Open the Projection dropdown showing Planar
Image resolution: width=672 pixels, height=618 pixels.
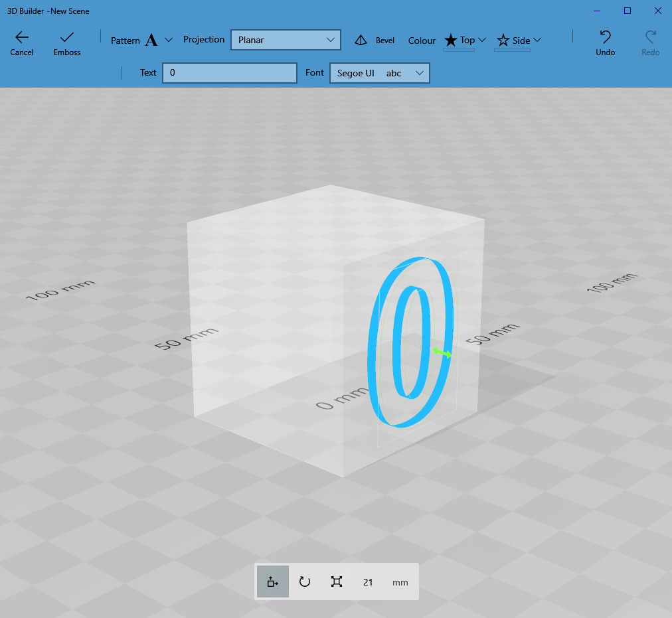286,40
